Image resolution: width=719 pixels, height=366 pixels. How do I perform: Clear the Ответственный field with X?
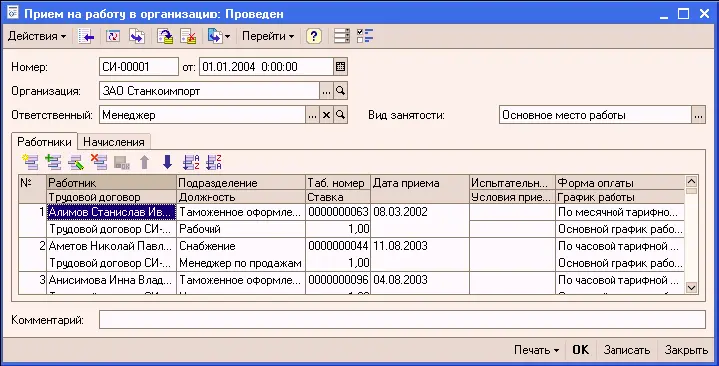[326, 115]
